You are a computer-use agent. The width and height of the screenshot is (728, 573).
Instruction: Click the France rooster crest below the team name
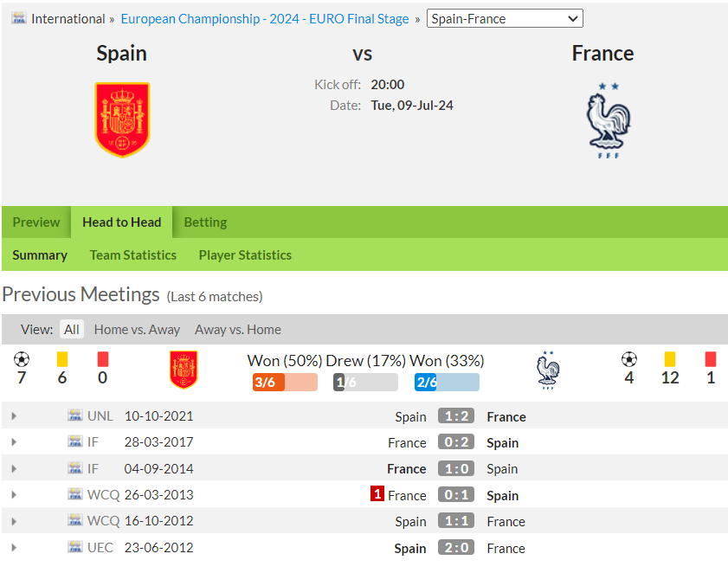coord(608,120)
